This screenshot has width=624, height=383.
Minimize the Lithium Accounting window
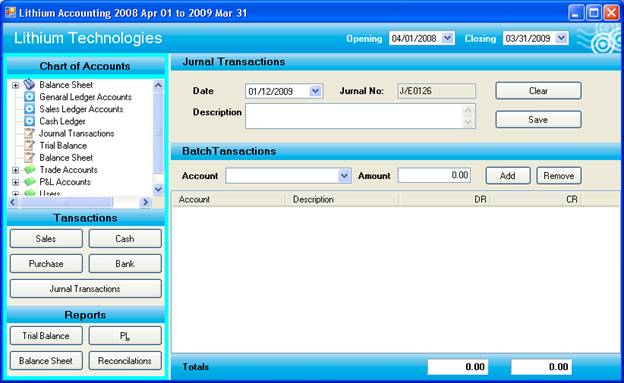pyautogui.click(x=575, y=13)
